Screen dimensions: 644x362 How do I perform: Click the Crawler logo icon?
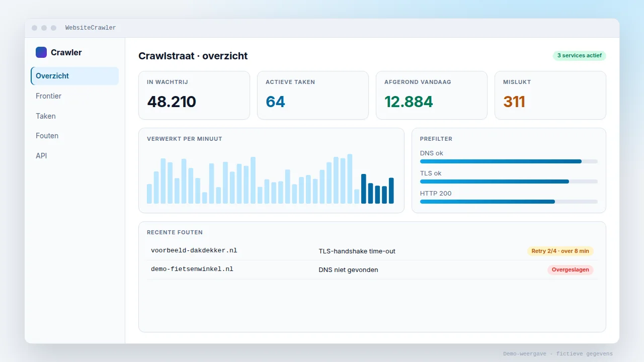pos(41,52)
